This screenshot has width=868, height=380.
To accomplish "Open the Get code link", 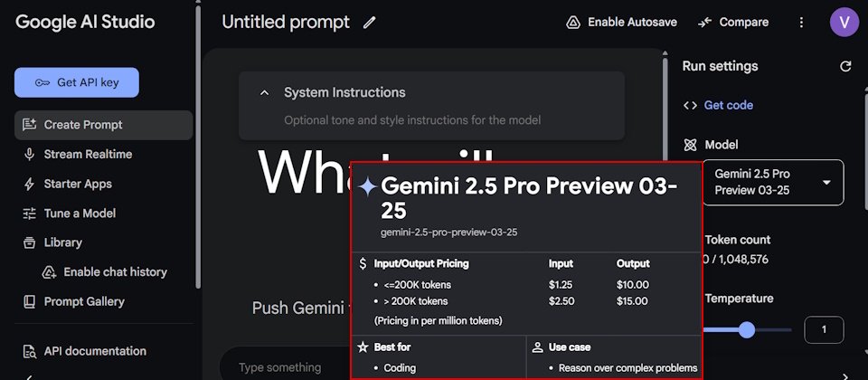I will (x=728, y=105).
